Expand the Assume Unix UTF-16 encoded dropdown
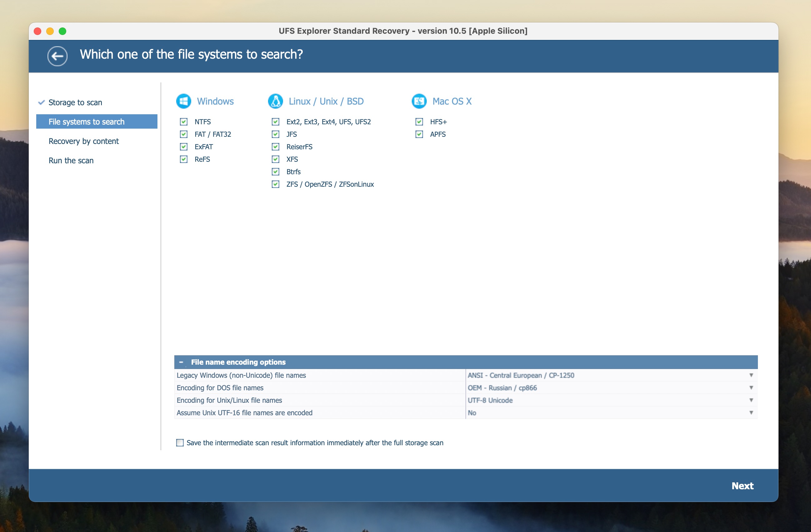 pos(751,413)
